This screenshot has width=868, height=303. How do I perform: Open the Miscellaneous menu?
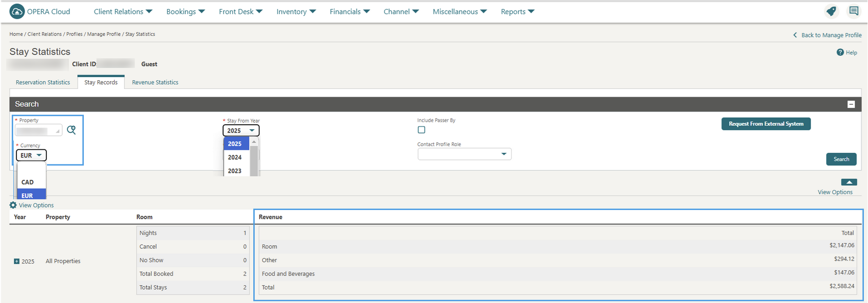(460, 11)
